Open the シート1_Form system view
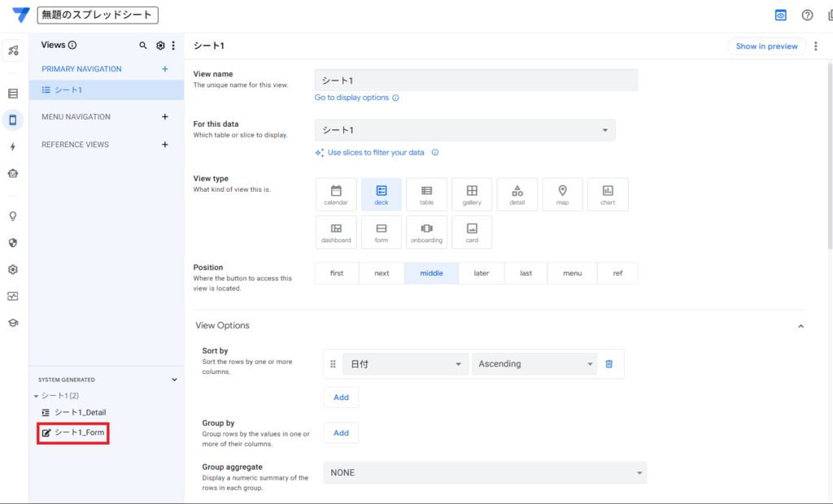The height and width of the screenshot is (504, 833). click(79, 432)
